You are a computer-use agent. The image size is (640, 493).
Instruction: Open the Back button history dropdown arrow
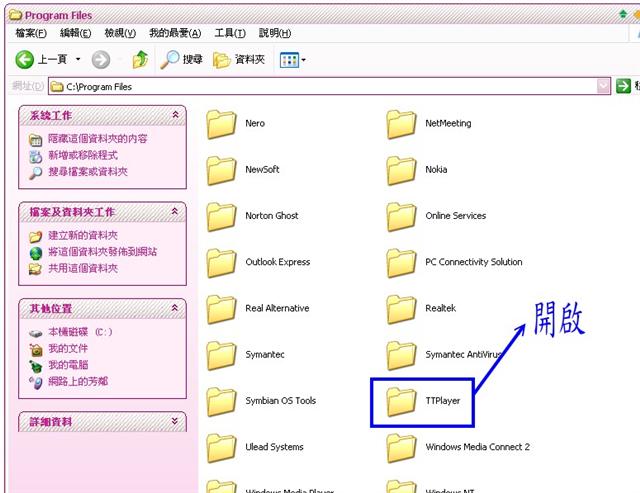coord(78,60)
